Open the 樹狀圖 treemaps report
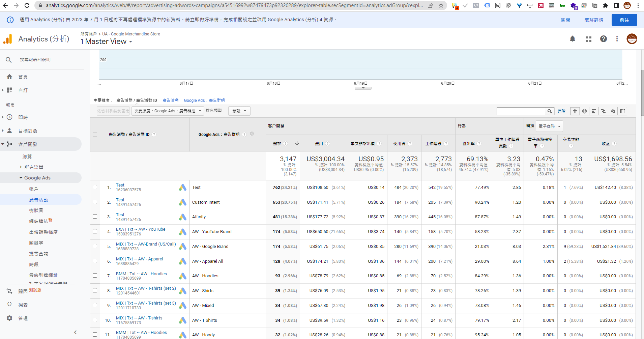 [36, 210]
